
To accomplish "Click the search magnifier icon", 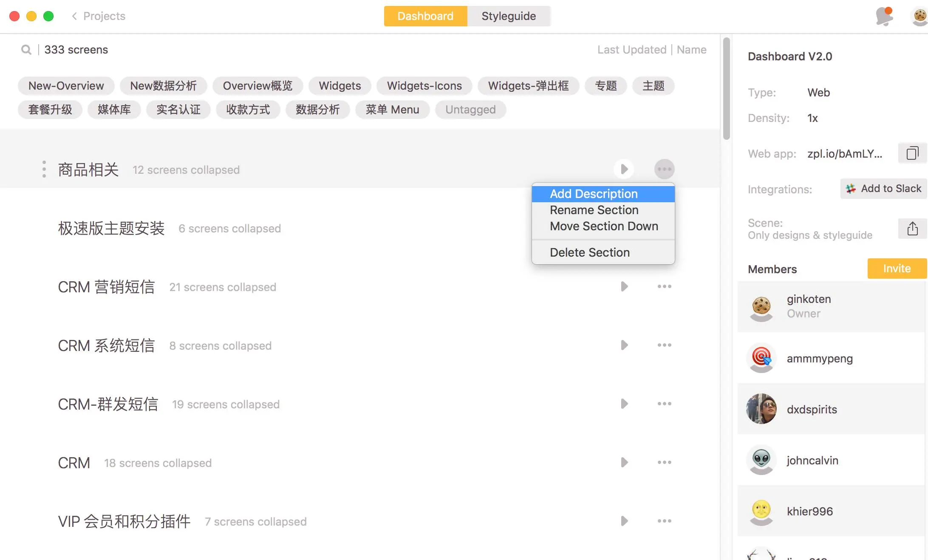I will pyautogui.click(x=26, y=50).
